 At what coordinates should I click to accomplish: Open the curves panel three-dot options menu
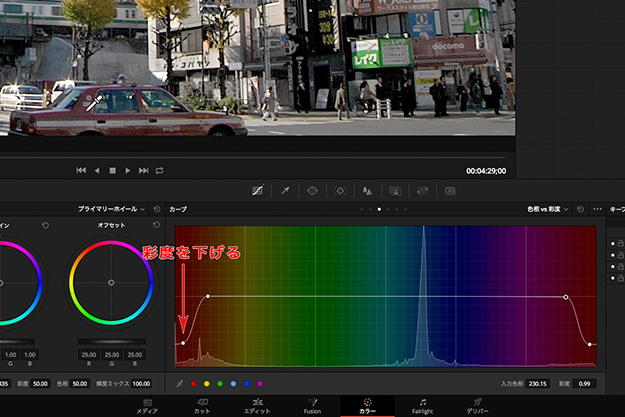click(597, 209)
